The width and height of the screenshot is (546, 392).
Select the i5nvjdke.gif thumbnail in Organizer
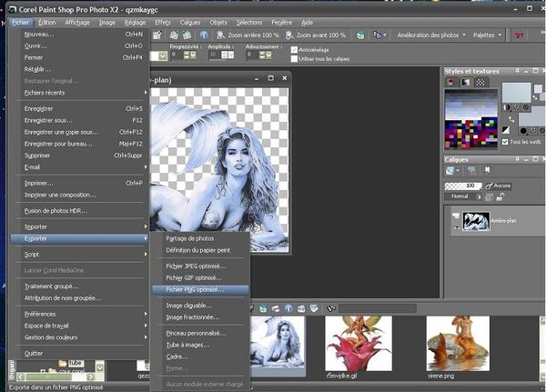[x=359, y=343]
